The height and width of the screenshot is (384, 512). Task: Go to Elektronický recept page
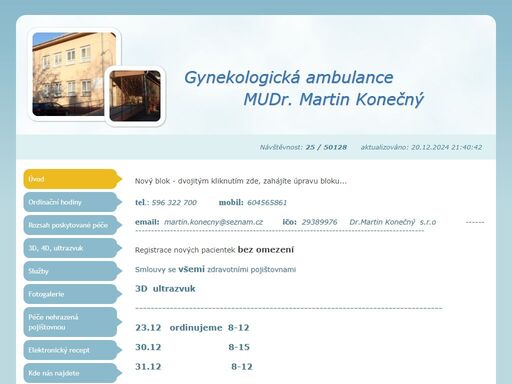(x=72, y=350)
